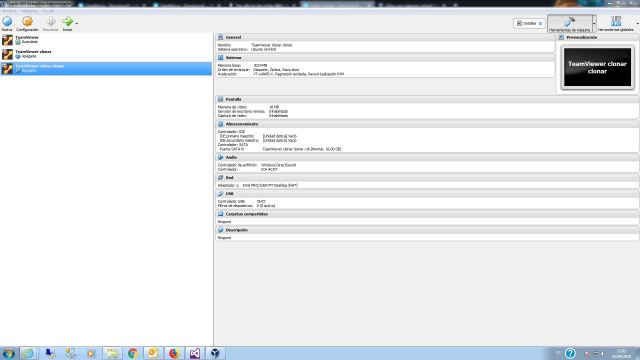The height and width of the screenshot is (360, 640).
Task: Click the Puerto SATA 0 disk entry
Action: click(x=280, y=149)
